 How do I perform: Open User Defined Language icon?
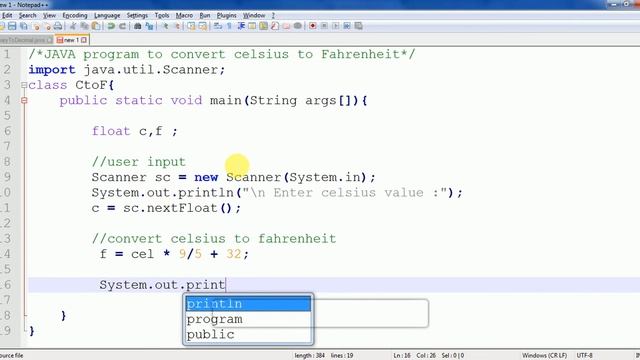coord(252,26)
